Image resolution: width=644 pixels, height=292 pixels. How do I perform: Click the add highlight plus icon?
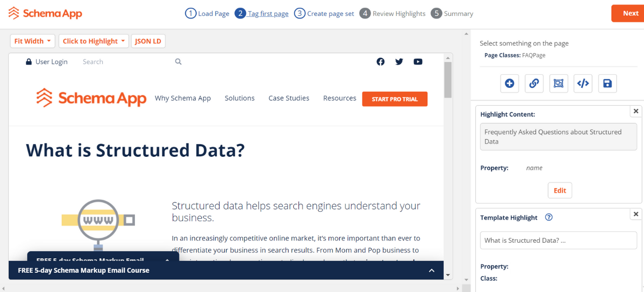pos(509,83)
